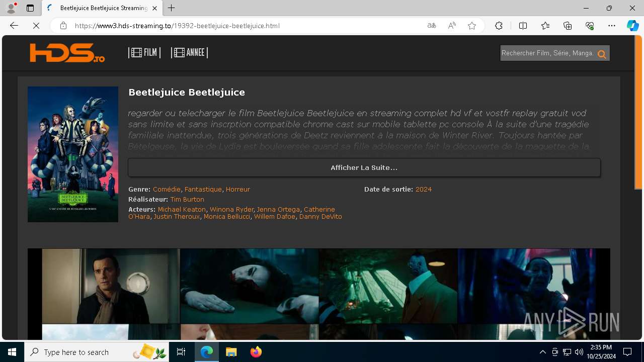Stop loading the page
Image resolution: width=644 pixels, height=362 pixels.
[x=36, y=26]
